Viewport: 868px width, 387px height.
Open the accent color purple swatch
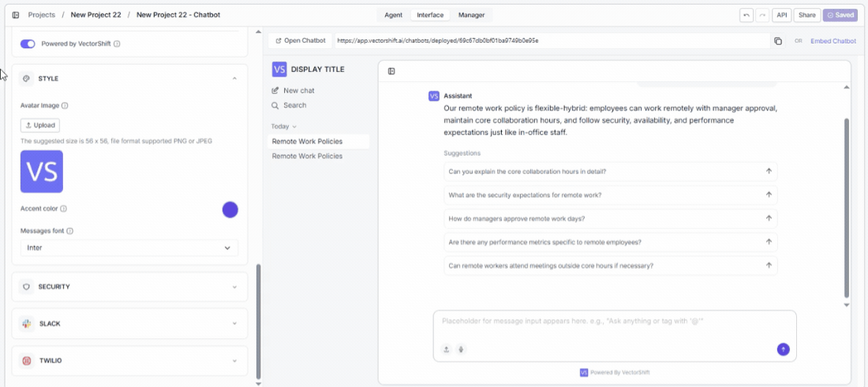tap(230, 209)
